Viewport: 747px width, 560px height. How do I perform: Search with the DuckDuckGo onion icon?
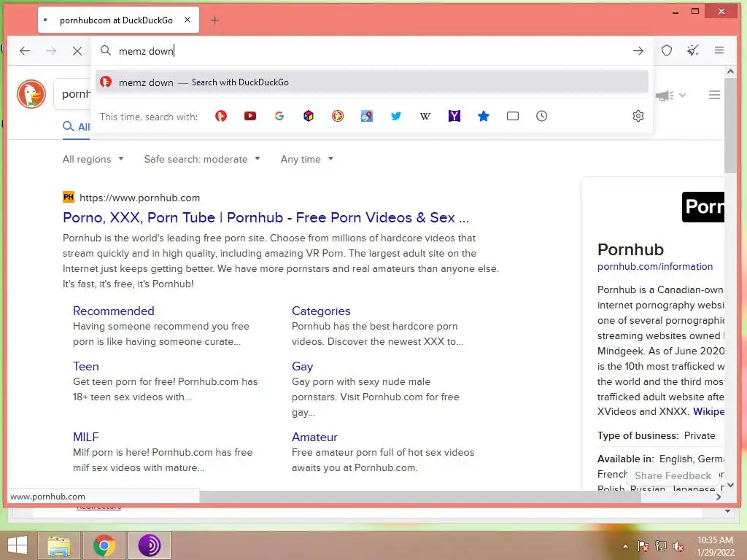338,116
